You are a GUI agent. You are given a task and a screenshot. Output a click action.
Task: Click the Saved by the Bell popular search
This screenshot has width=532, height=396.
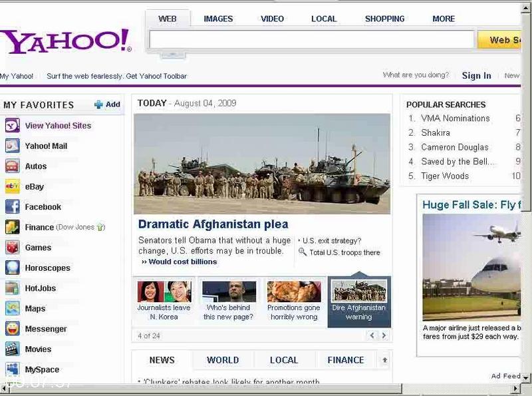458,161
